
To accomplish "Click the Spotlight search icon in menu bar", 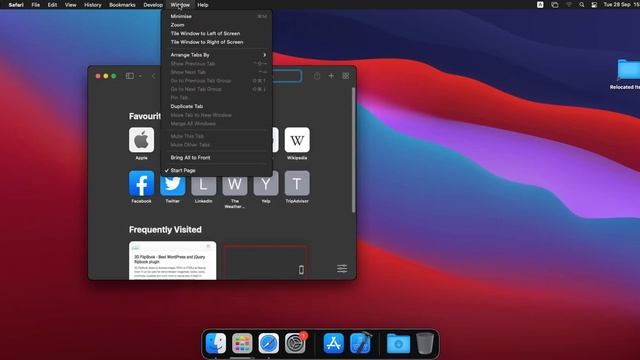I will (x=581, y=5).
